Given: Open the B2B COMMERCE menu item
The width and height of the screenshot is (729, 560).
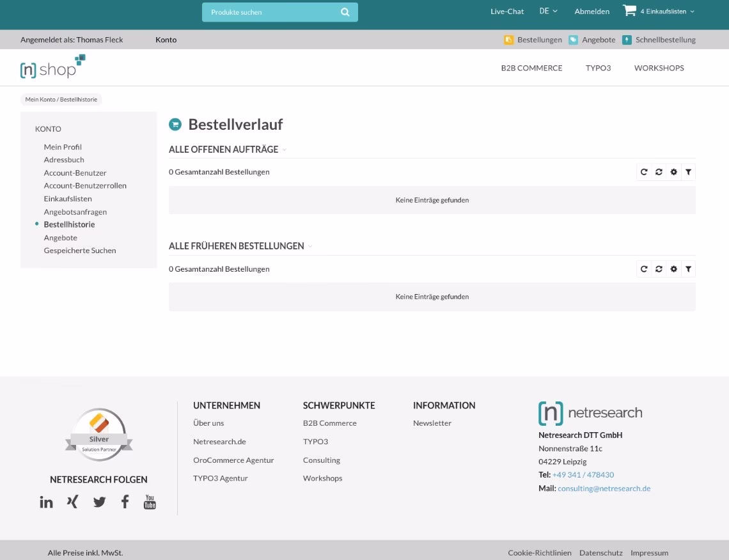Looking at the screenshot, I should pos(531,68).
